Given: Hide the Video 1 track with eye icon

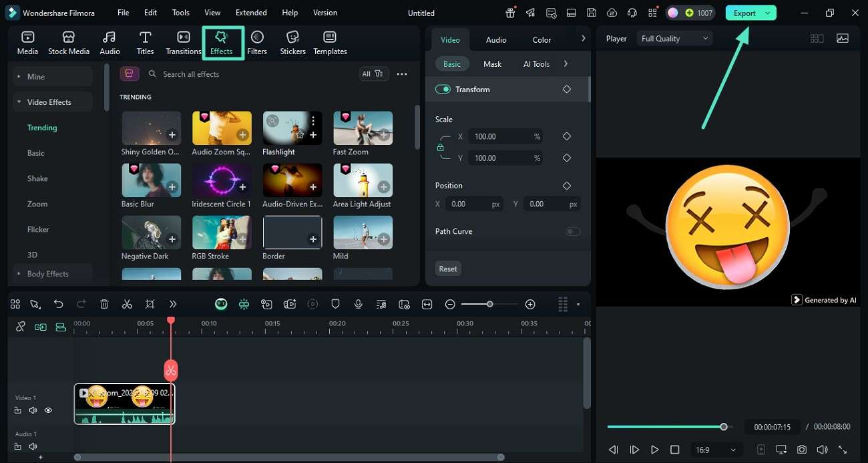Looking at the screenshot, I should point(48,410).
